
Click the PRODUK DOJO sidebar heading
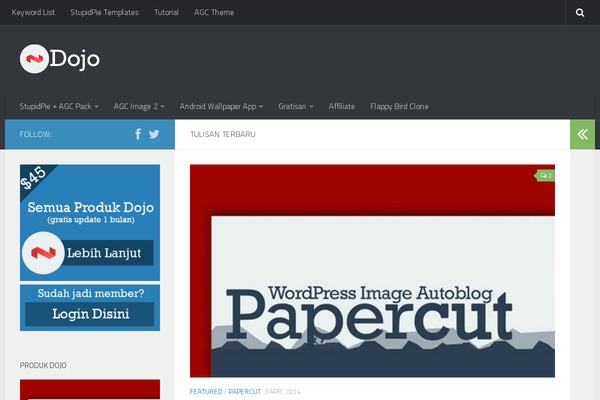pos(43,366)
